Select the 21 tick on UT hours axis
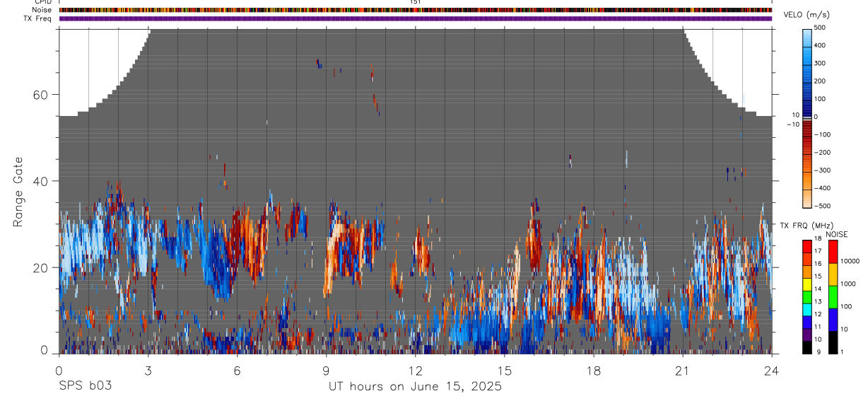 (682, 370)
